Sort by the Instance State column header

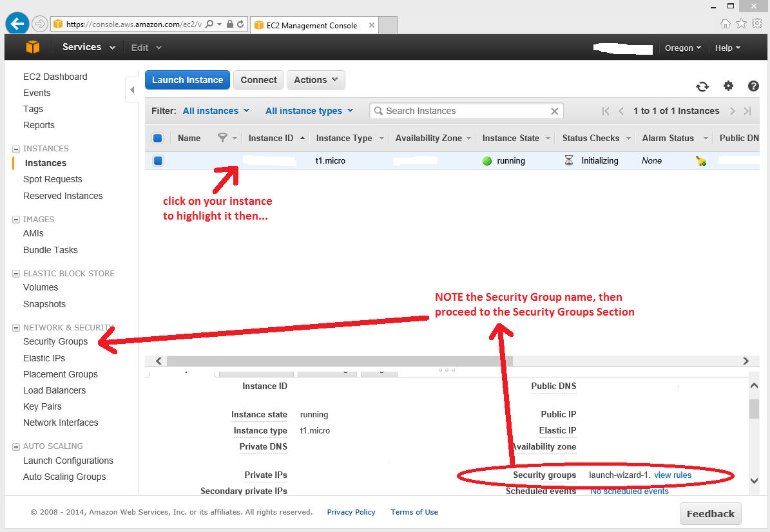click(511, 138)
